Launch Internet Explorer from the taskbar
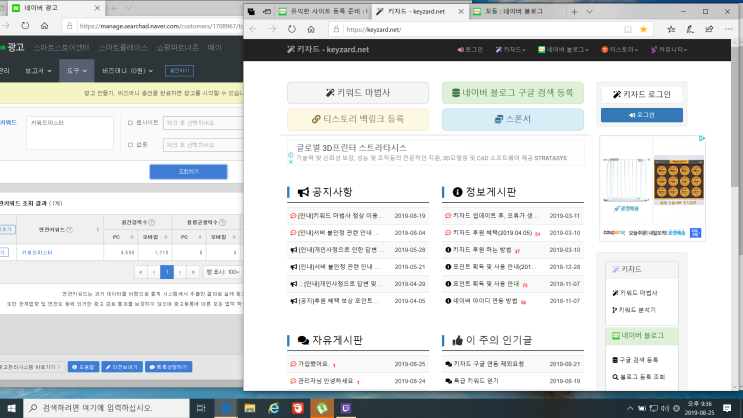 point(273,408)
